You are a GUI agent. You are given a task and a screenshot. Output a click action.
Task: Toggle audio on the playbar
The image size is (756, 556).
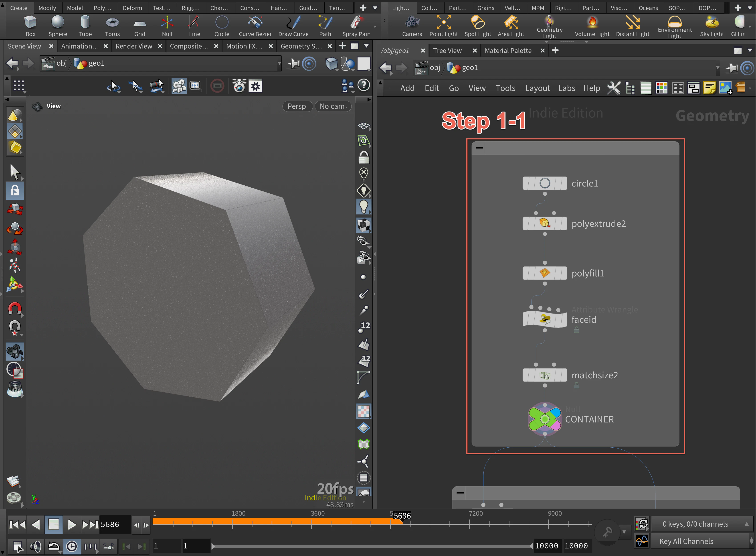[36, 546]
